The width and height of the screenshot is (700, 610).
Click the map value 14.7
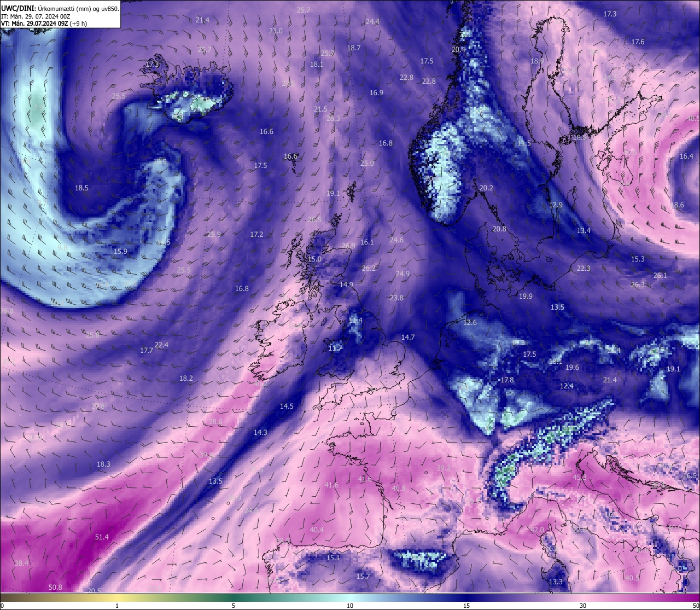pos(408,337)
